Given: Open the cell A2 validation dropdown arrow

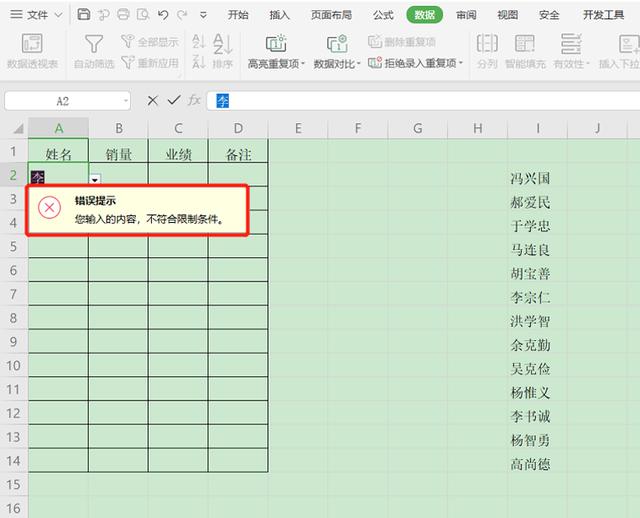Looking at the screenshot, I should [x=95, y=180].
